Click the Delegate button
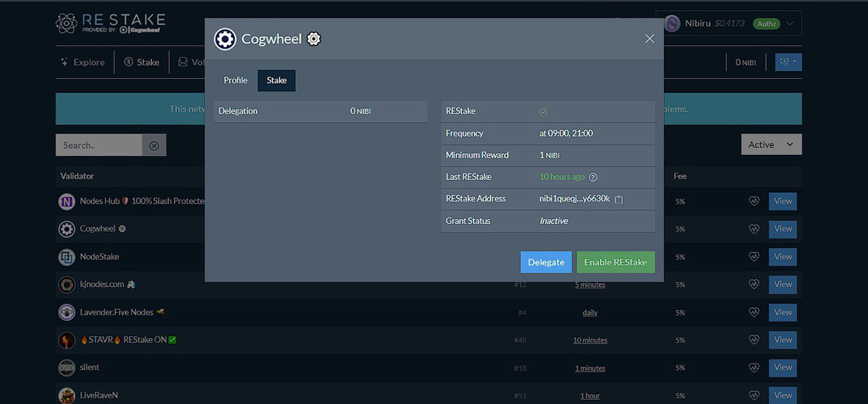 click(546, 262)
